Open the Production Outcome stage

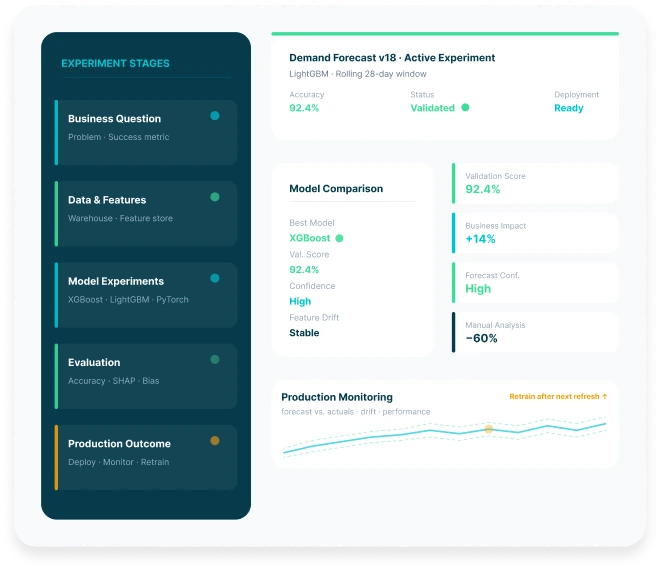(x=146, y=458)
